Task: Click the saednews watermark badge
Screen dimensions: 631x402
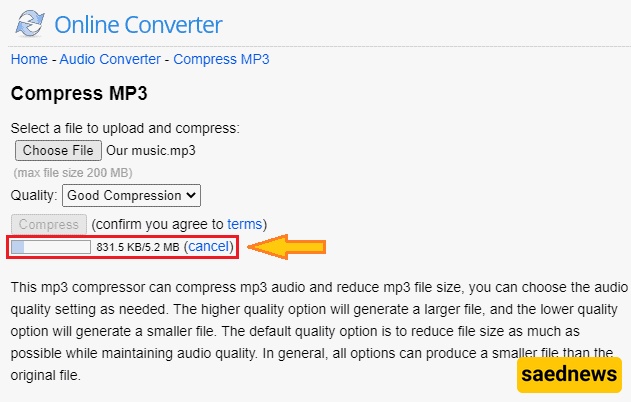Action: pyautogui.click(x=569, y=376)
